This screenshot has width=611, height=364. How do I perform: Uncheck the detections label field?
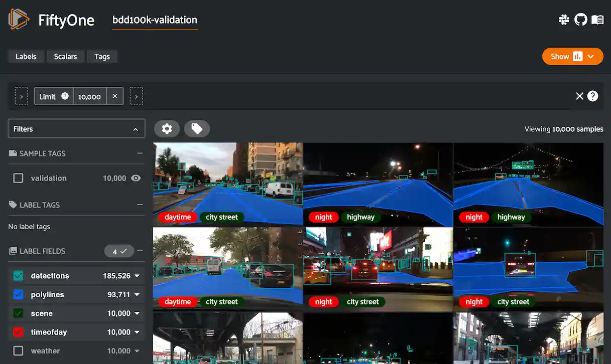(x=18, y=276)
